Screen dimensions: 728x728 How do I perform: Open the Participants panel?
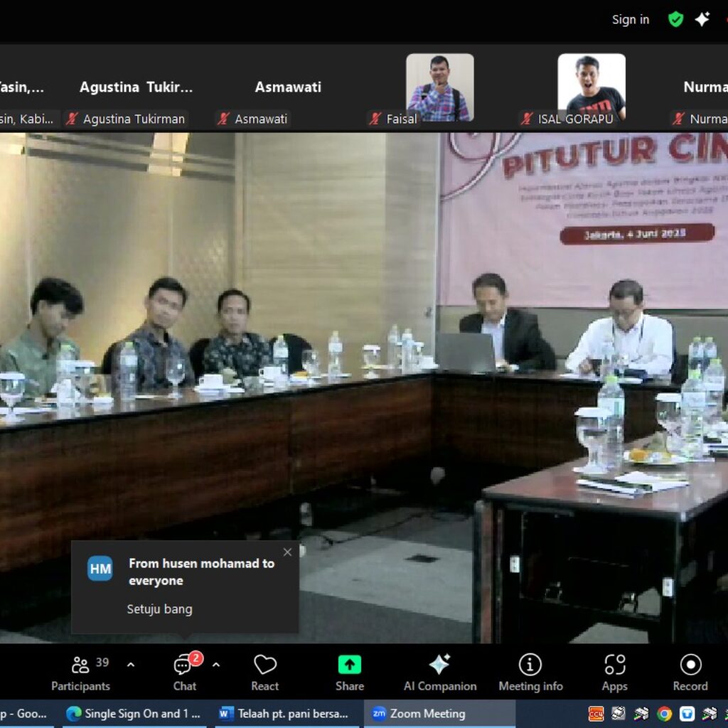[80, 673]
